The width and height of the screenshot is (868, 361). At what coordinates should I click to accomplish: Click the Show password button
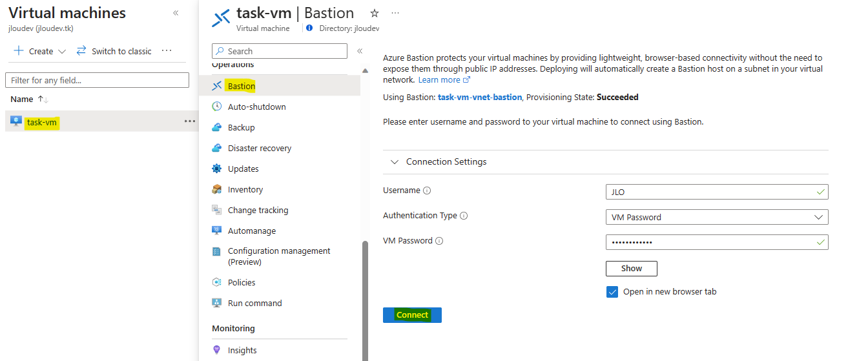(x=632, y=269)
